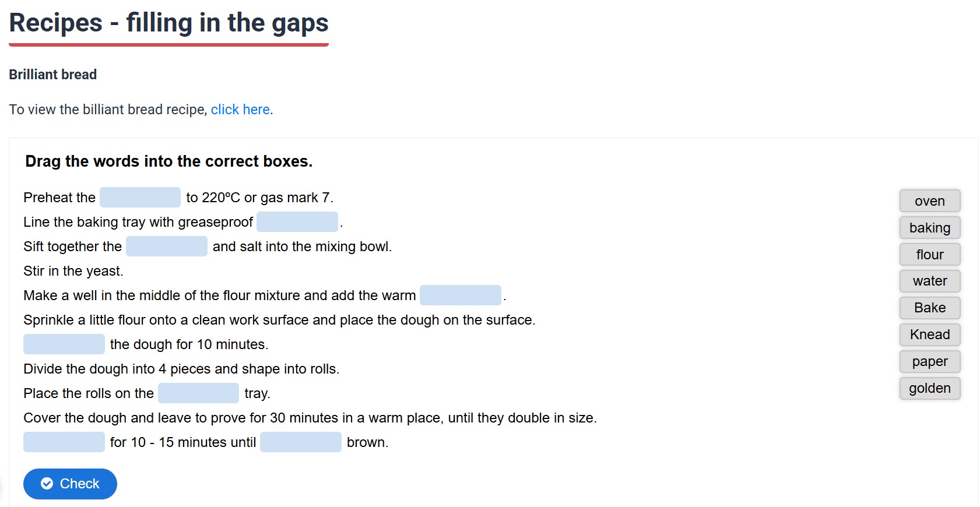Click the 'Recipes - filling in the gaps' heading

click(169, 23)
